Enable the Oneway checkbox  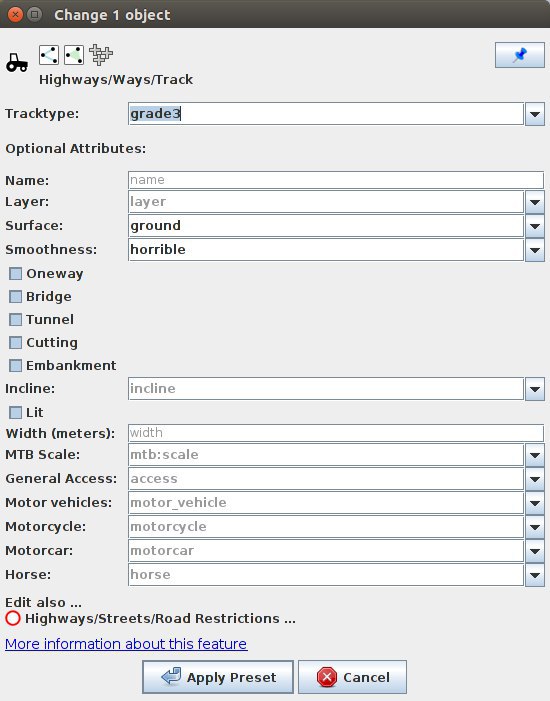16,274
